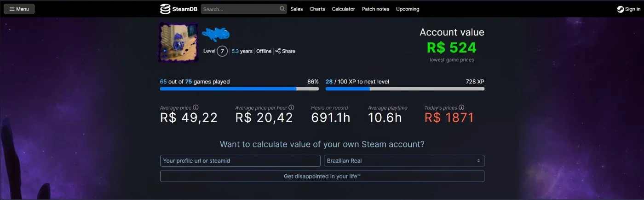Viewport: 644px width, 200px height.
Task: Click the Steam logo beside Sign in
Action: click(x=621, y=9)
